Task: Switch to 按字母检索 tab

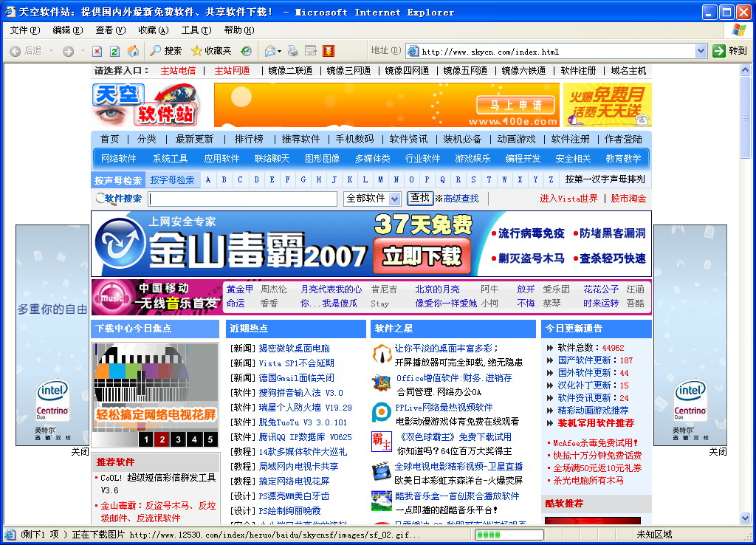Action: [172, 180]
